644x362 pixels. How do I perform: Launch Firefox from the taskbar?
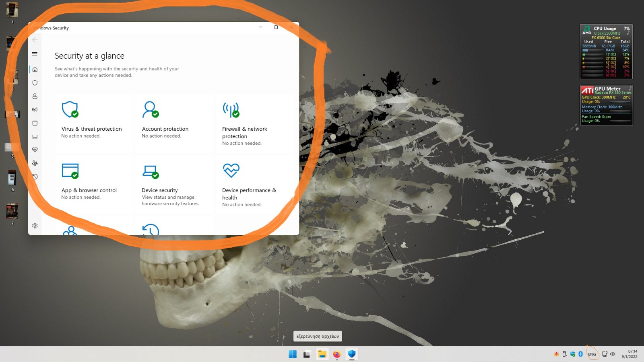click(x=337, y=354)
